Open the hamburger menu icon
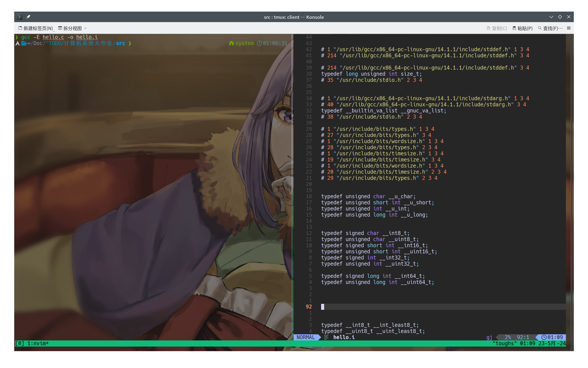Viewport: 588px width, 368px height. 569,28
